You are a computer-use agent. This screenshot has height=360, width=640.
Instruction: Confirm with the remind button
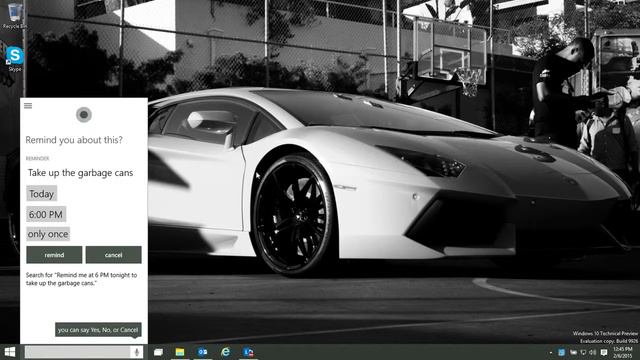pyautogui.click(x=54, y=255)
